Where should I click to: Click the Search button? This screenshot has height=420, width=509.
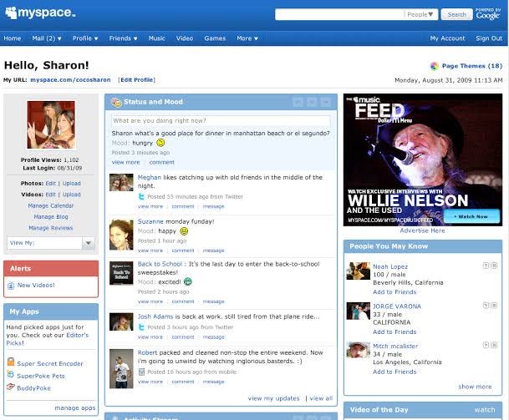[456, 14]
